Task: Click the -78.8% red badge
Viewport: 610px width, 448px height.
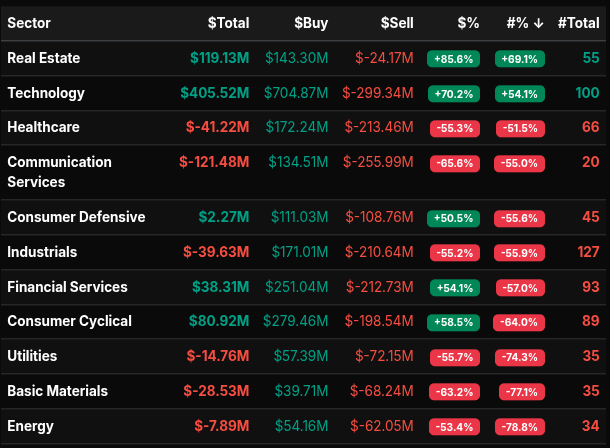Action: pyautogui.click(x=520, y=427)
